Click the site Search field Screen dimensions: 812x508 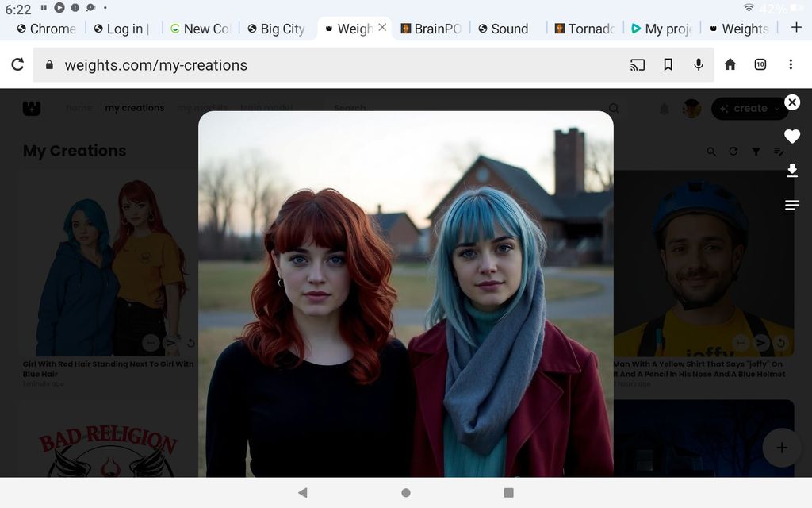click(x=474, y=108)
